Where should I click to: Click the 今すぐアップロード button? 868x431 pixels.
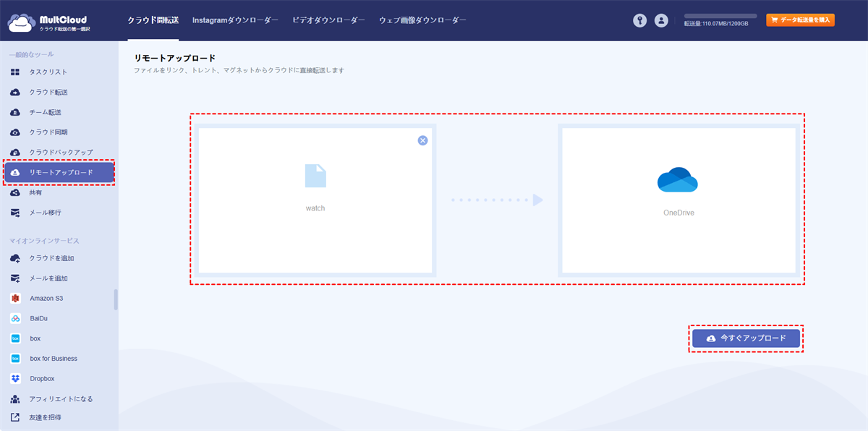pos(746,338)
